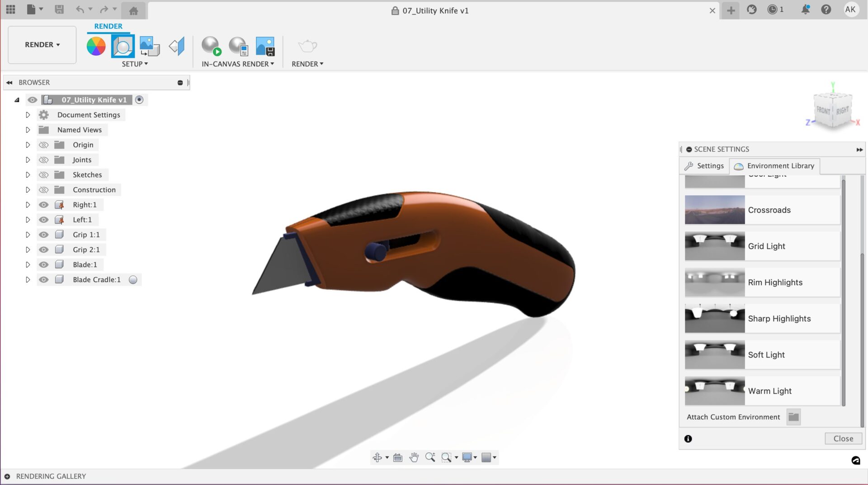Activate the Pan tool in navigation bar

click(x=414, y=457)
